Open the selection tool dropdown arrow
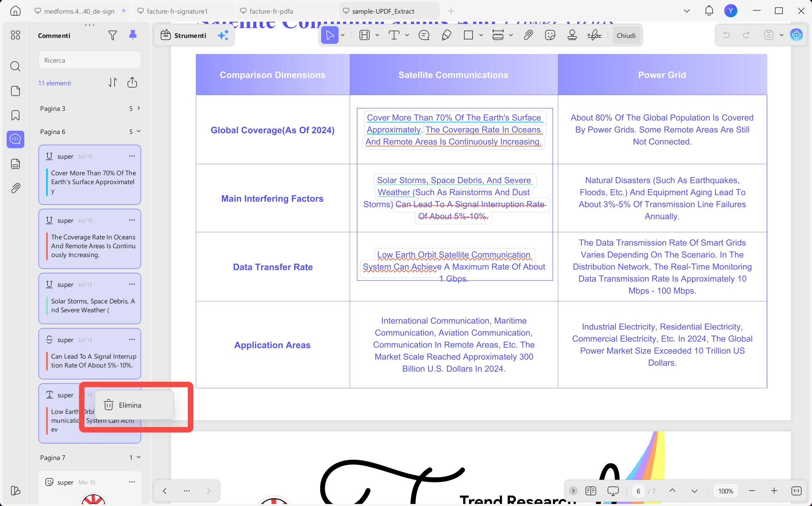 click(x=343, y=35)
